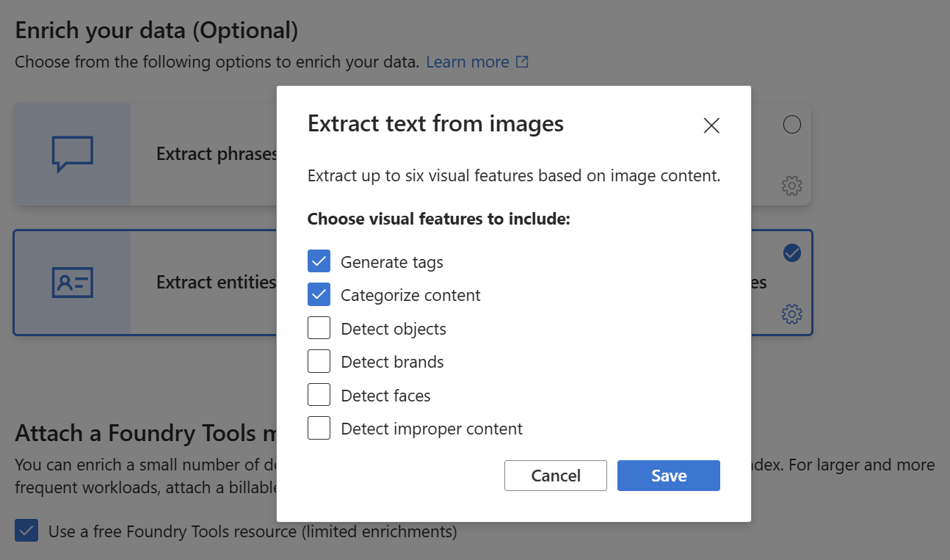Click the external link icon beside Learn more
This screenshot has width=950, height=560.
tap(522, 62)
